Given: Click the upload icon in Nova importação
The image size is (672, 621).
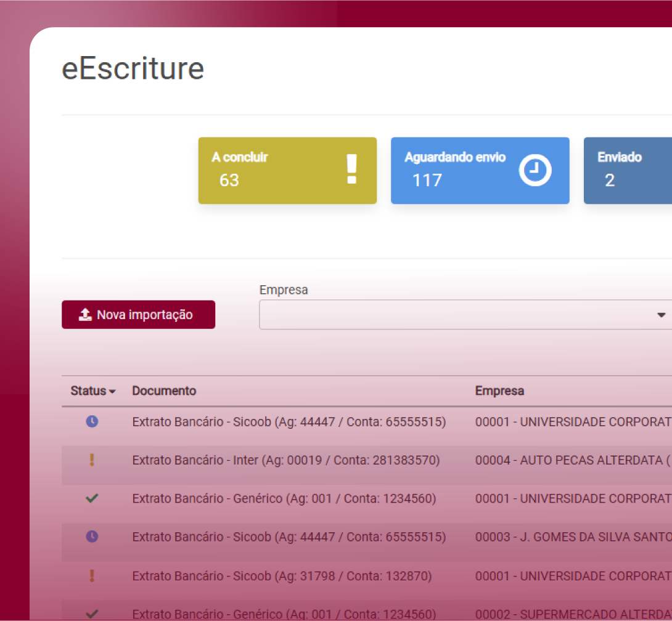Looking at the screenshot, I should [85, 315].
